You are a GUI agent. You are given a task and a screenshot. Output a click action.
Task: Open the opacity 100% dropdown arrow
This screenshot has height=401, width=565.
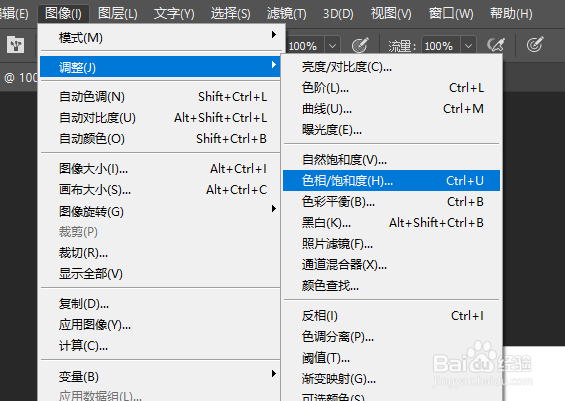tap(332, 46)
